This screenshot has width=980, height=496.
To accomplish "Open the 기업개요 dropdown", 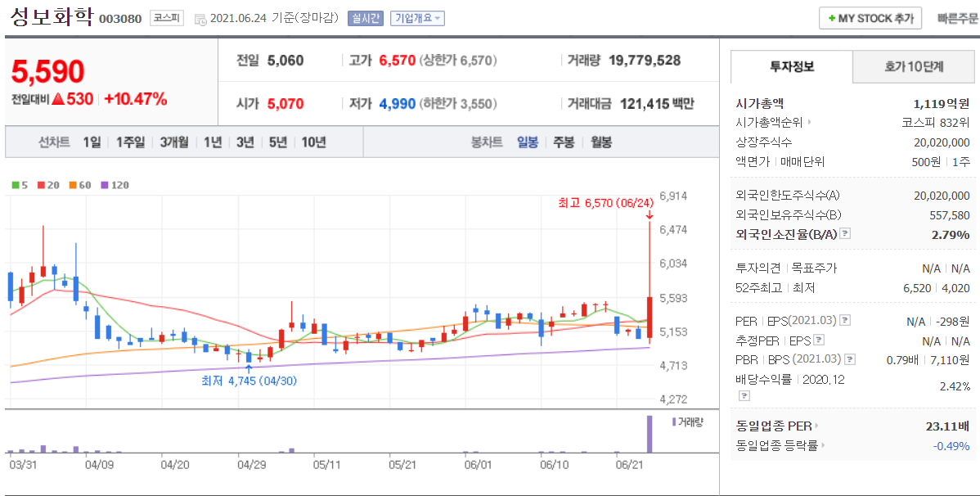I will coord(417,19).
